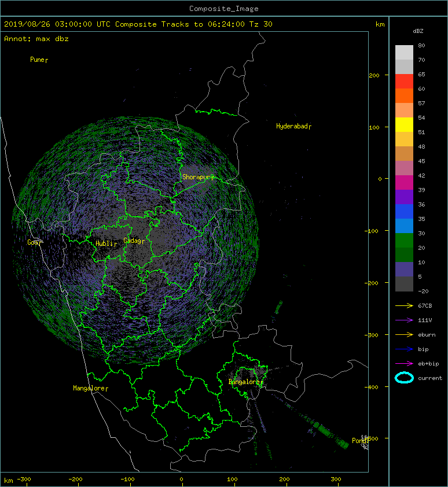
Task: Click the 'current' legend label
Action: (x=430, y=378)
